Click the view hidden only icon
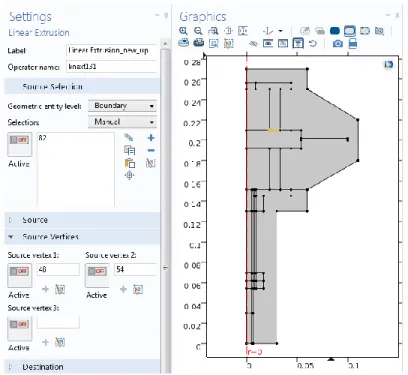The height and width of the screenshot is (375, 408). coord(283,43)
